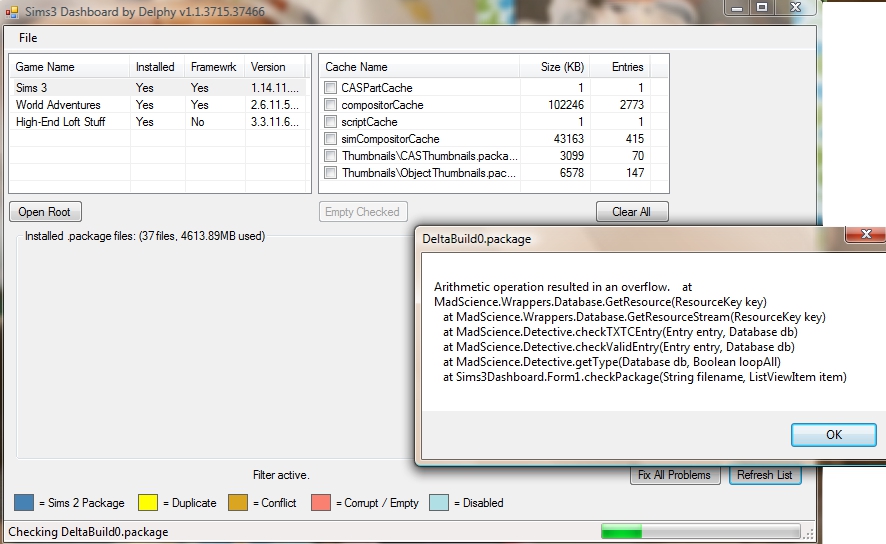
Task: Check the CASThumbnails package checkbox
Action: click(x=331, y=155)
